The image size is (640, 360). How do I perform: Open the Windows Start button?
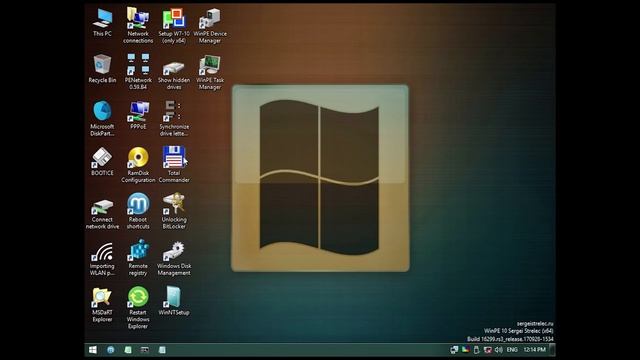click(93, 350)
